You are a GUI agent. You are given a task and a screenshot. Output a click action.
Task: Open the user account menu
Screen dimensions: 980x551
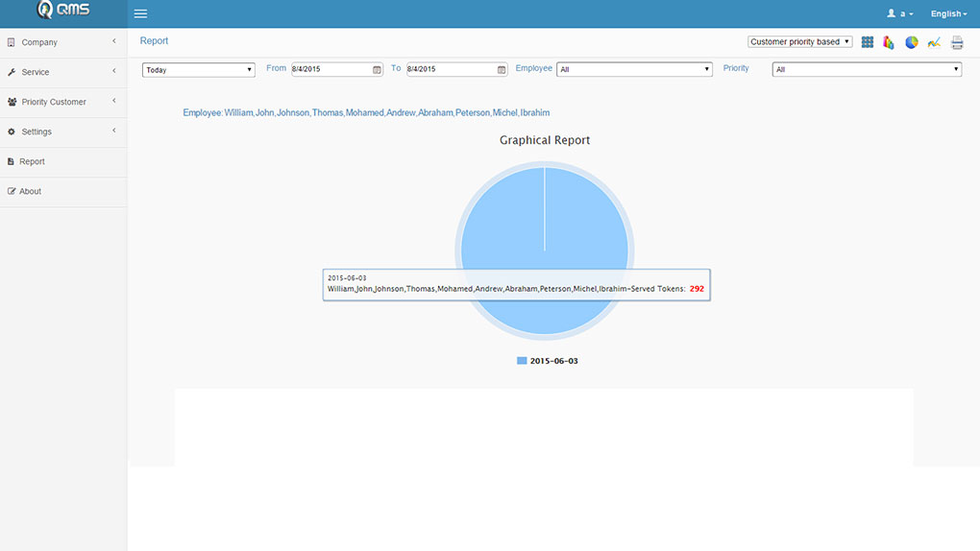900,14
